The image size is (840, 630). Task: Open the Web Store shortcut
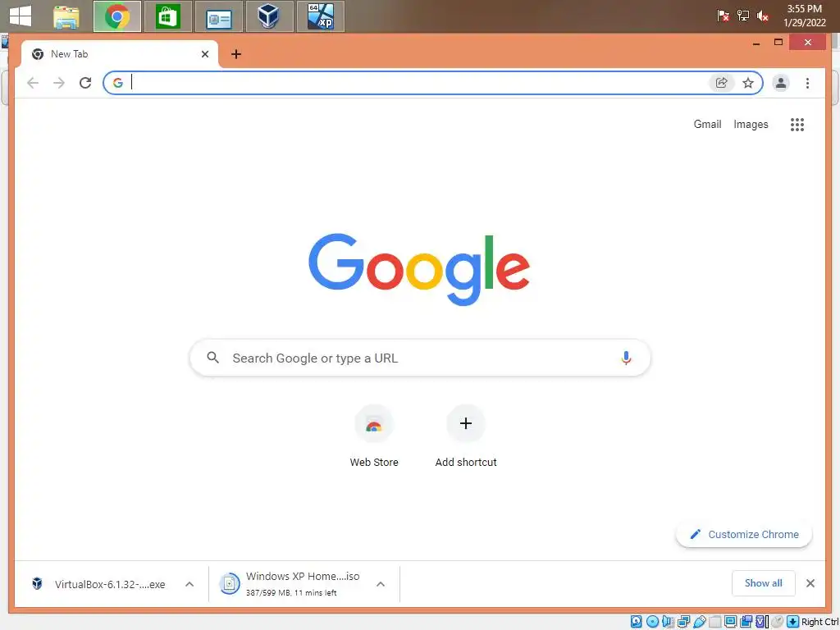374,436
